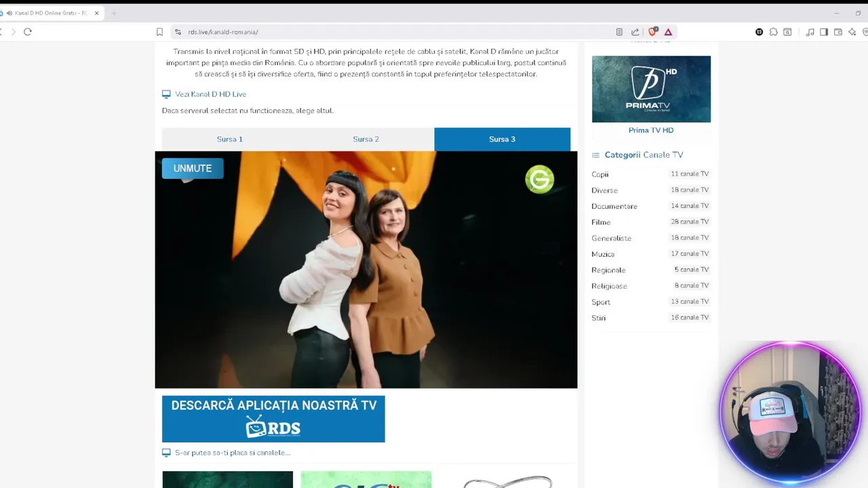868x488 pixels.
Task: Click the Vezi Kanal D HD Live heading
Action: tap(211, 94)
